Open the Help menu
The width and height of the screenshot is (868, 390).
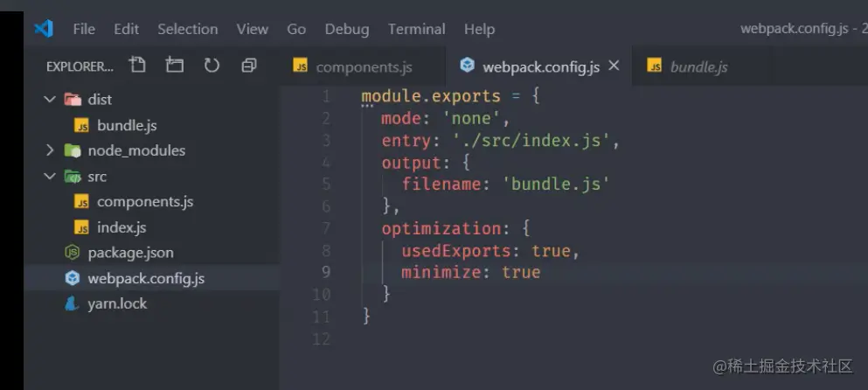(x=479, y=30)
